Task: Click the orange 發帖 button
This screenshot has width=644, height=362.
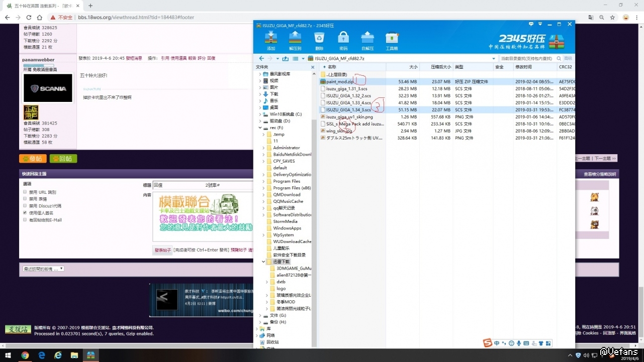Action: (x=33, y=159)
